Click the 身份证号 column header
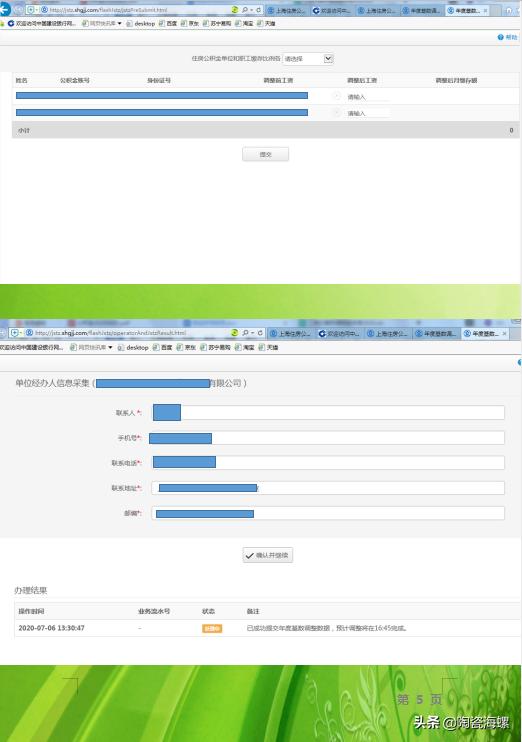Image resolution: width=522 pixels, height=742 pixels. coord(159,80)
